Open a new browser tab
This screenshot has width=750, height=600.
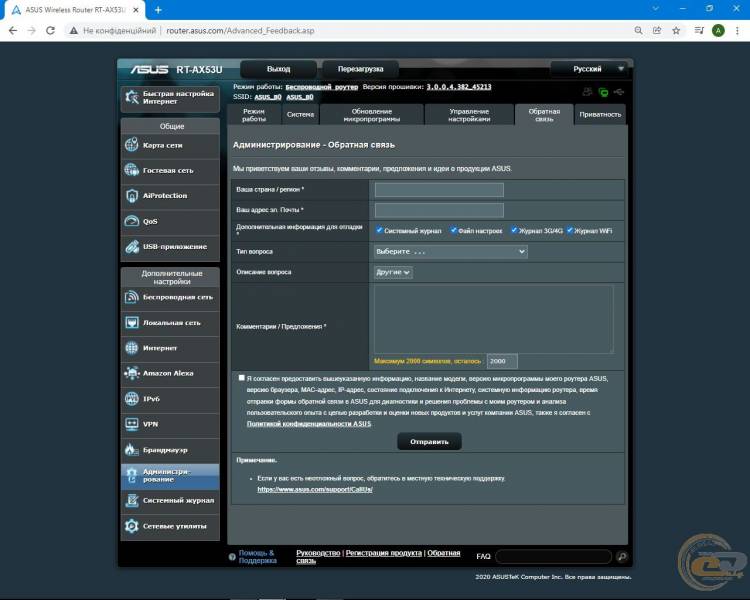(x=158, y=10)
